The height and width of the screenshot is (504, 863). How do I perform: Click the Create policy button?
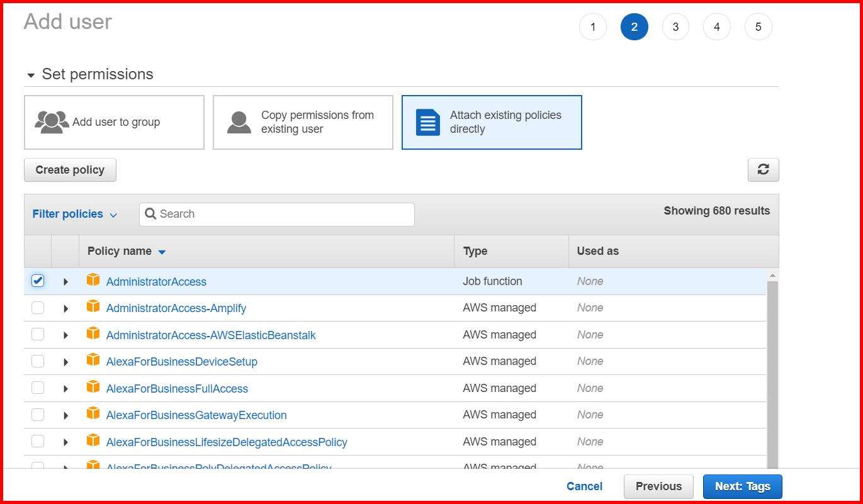[69, 169]
